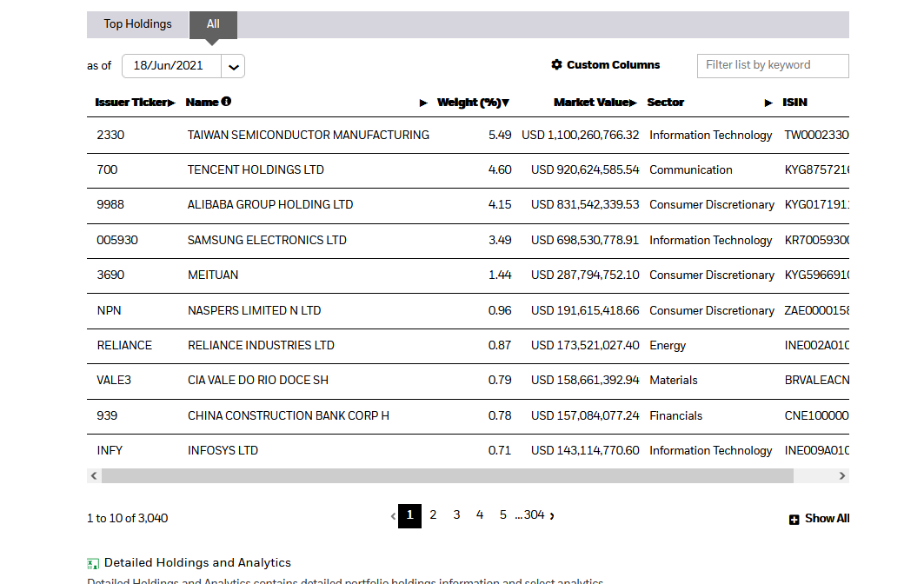Go to page 3
Image resolution: width=924 pixels, height=584 pixels.
pyautogui.click(x=456, y=515)
